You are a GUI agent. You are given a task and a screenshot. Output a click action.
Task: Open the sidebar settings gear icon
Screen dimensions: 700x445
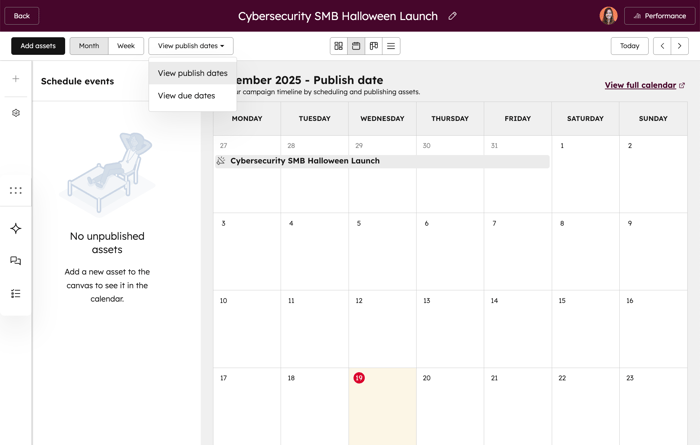(16, 113)
